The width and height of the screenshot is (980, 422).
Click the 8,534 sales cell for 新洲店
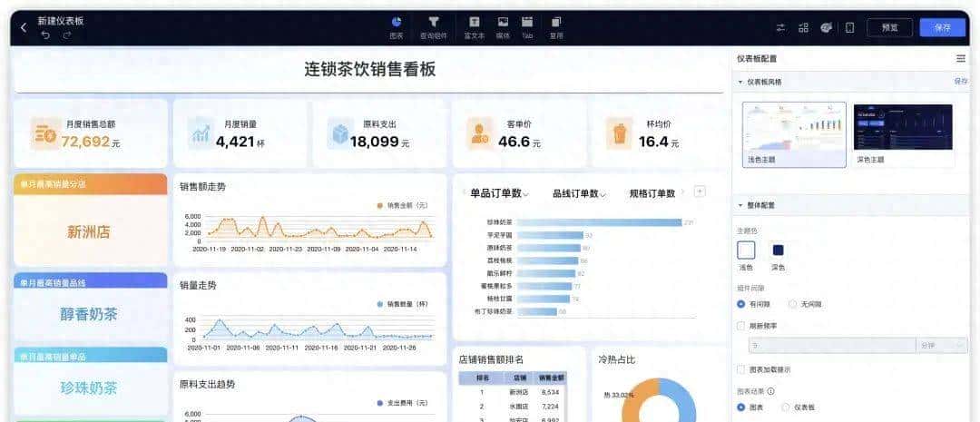[551, 392]
